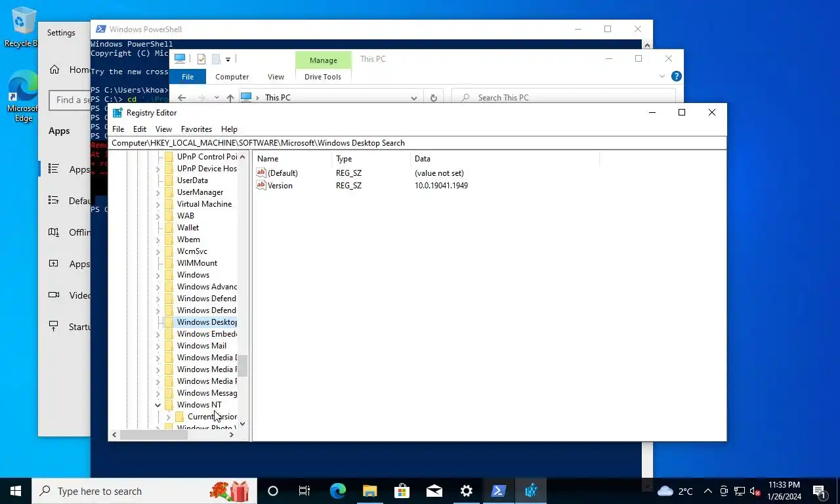Expand the WAB key
Screen dimensions: 840x504
[157, 216]
